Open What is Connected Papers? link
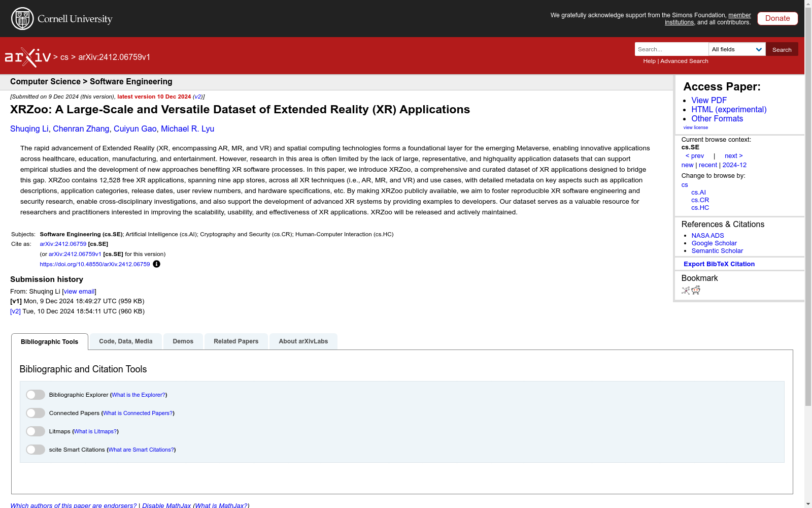This screenshot has width=812, height=508. coord(138,413)
